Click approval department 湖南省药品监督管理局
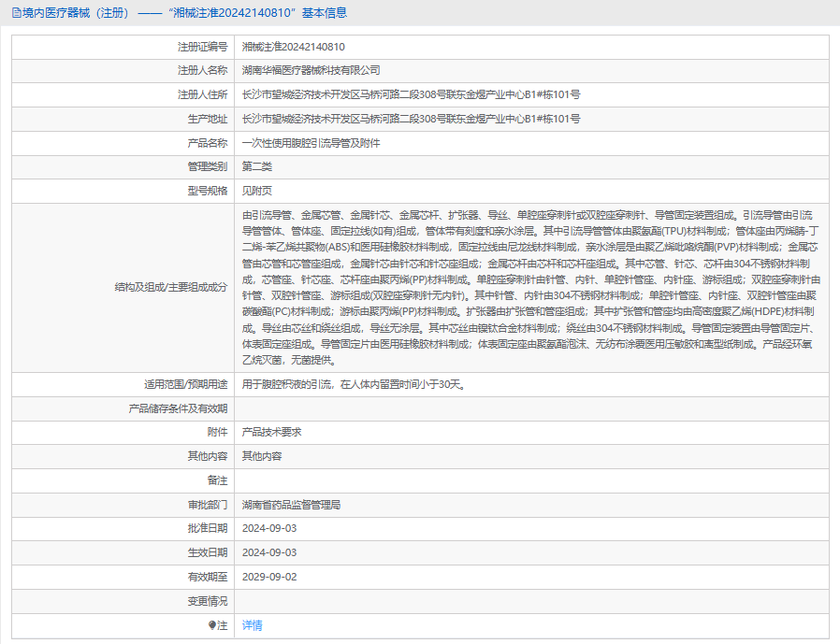840x644 pixels. (x=291, y=505)
